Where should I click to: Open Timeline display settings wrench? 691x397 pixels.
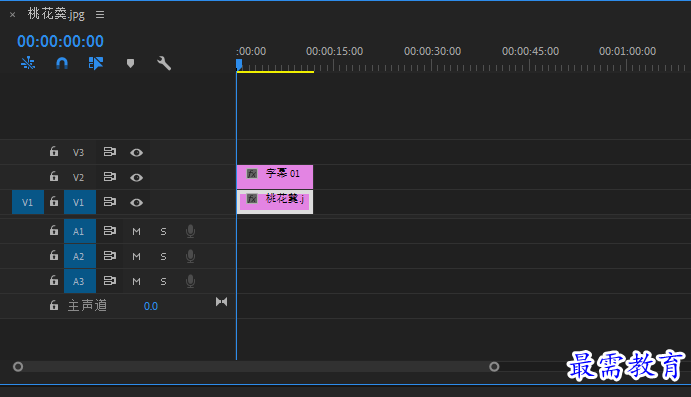tap(164, 63)
